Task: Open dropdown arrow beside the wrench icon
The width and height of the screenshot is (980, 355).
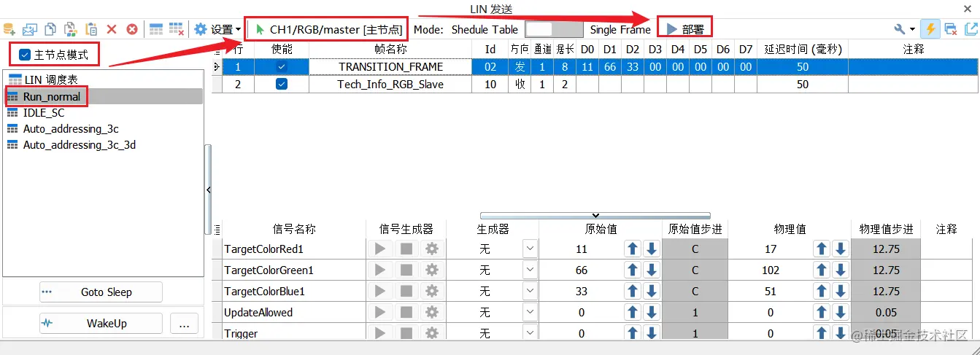Action: click(913, 29)
